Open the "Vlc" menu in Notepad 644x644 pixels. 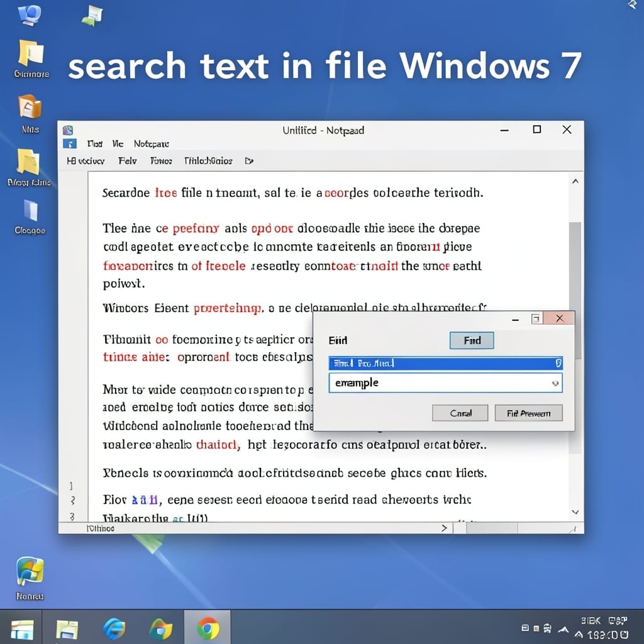(x=118, y=144)
